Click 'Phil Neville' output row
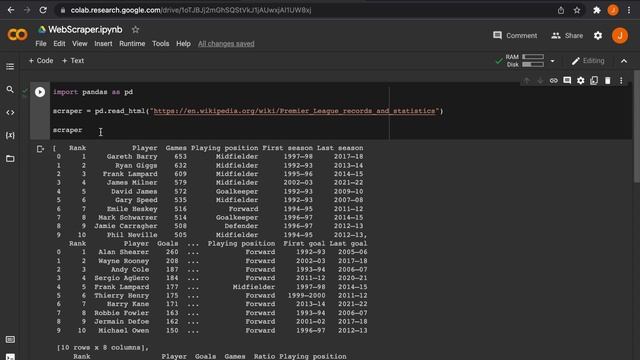 click(x=211, y=235)
